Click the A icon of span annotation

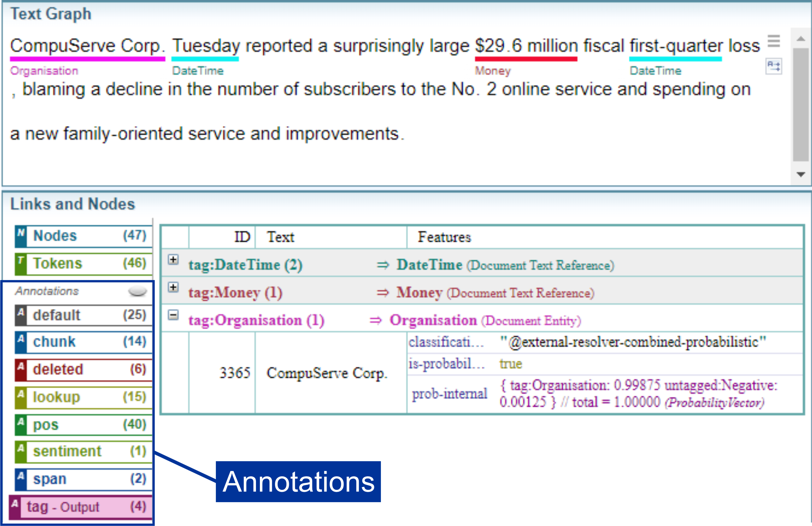click(21, 479)
